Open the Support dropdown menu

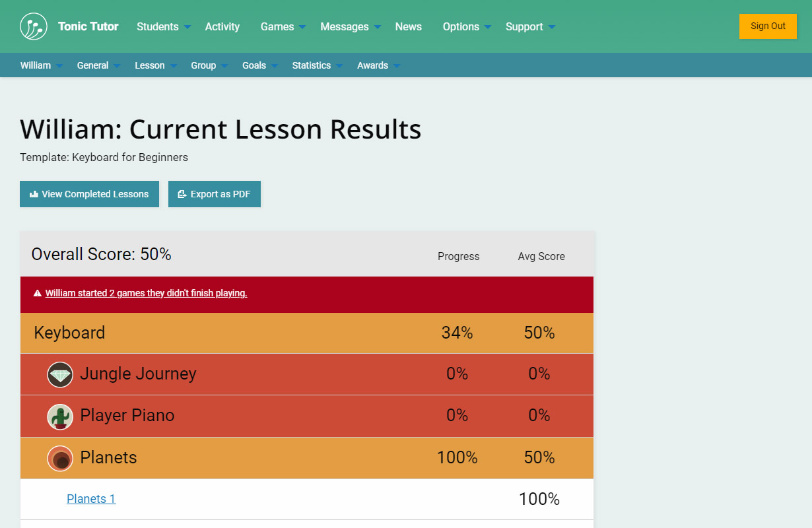(529, 26)
